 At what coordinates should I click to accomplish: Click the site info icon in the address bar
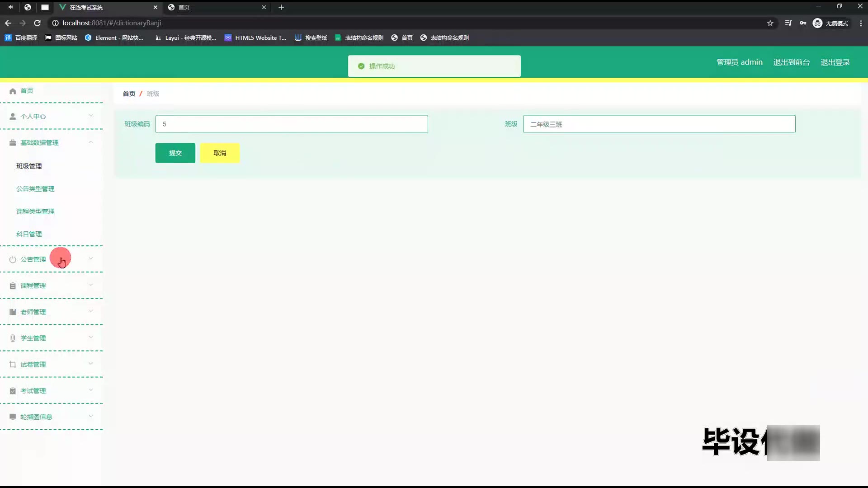point(55,23)
